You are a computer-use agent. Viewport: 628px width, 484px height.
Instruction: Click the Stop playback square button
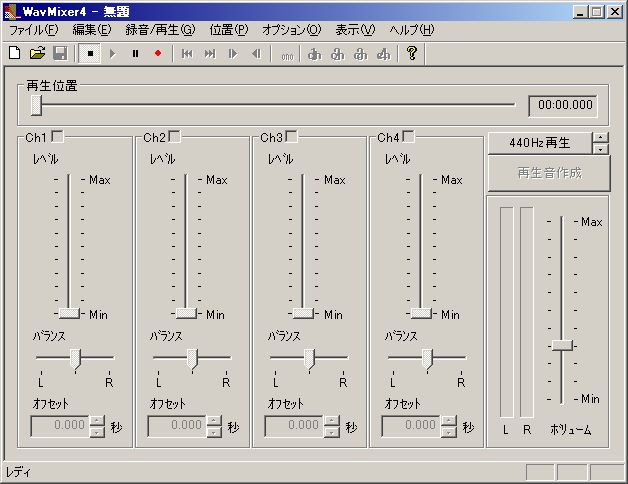click(90, 53)
